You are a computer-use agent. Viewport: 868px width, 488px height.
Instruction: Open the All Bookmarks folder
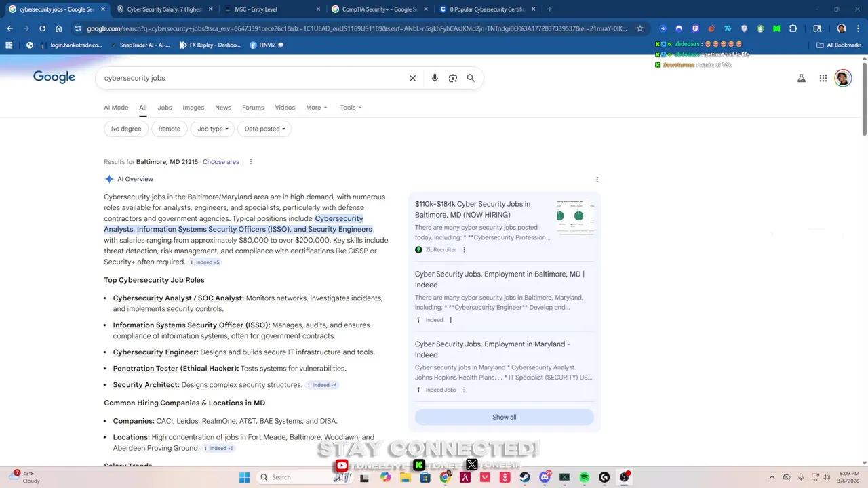click(839, 45)
